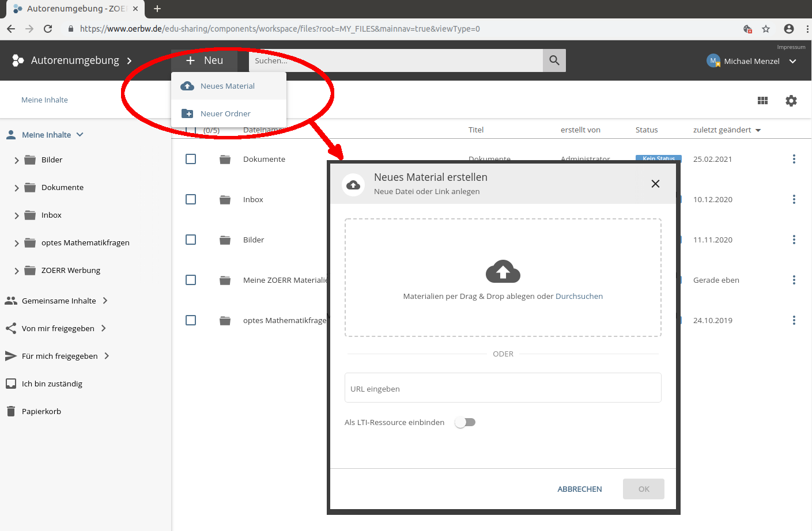Screen dimensions: 812x531
Task: Click the Papierkorb trash icon
Action: (x=10, y=411)
